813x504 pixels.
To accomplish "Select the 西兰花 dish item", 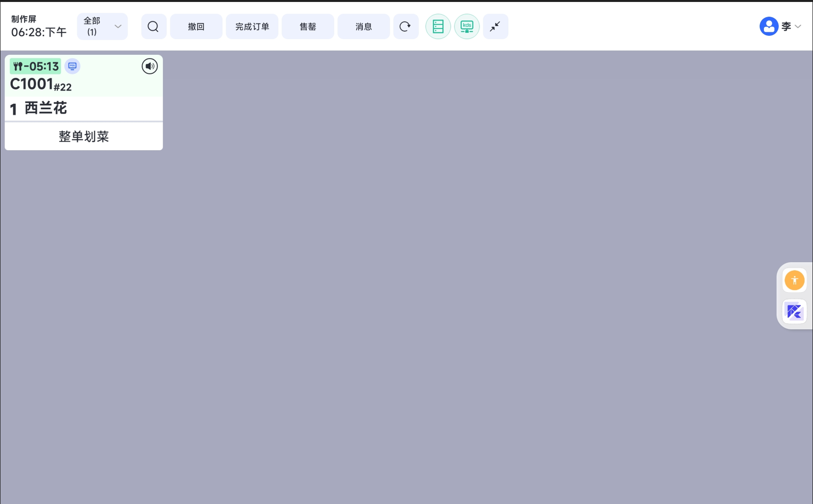I will [46, 108].
